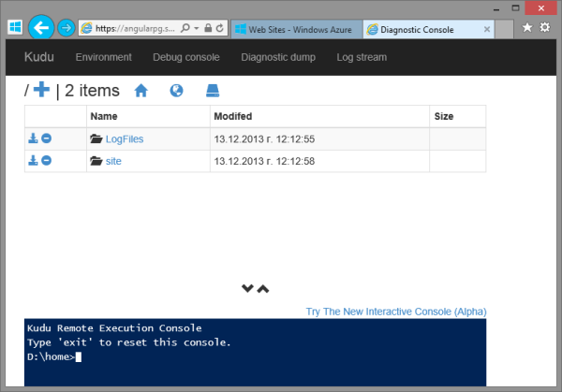Screen dimensions: 562x392
Task: Click the '2 items' count text
Action: pyautogui.click(x=92, y=91)
